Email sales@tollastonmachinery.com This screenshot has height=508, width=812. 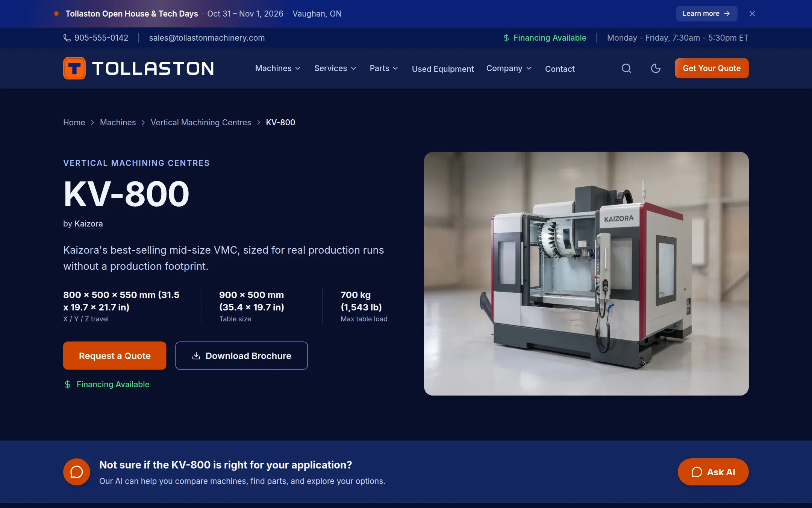[x=207, y=38]
